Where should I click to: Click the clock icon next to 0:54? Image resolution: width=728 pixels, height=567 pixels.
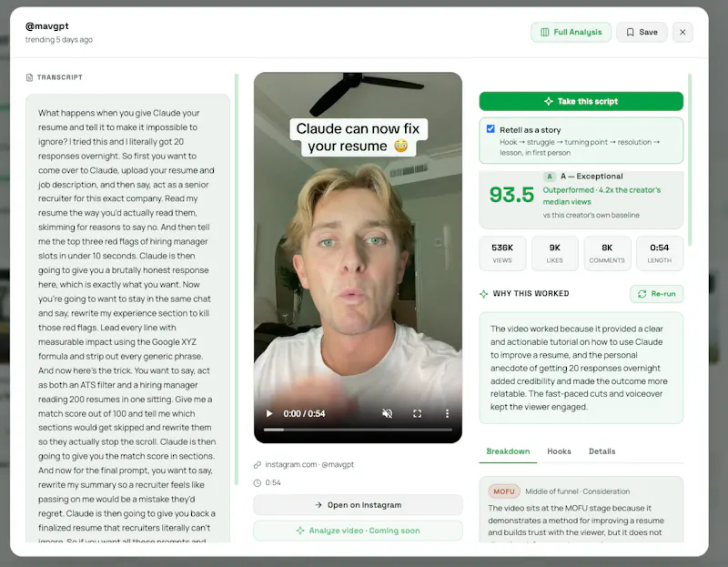(x=258, y=483)
